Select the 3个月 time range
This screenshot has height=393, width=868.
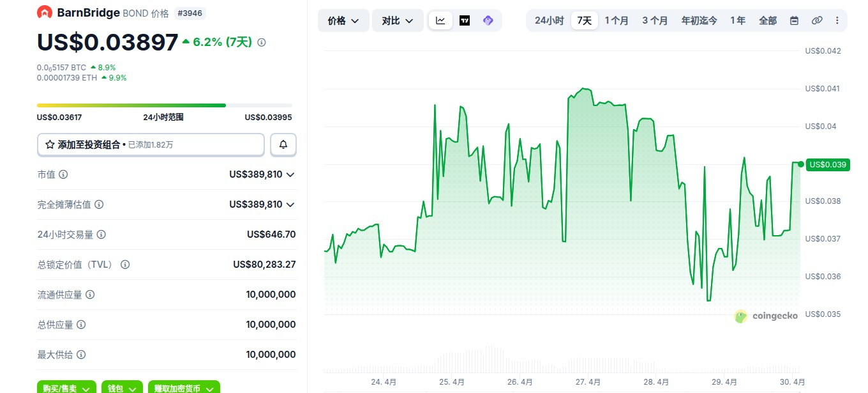click(x=655, y=20)
